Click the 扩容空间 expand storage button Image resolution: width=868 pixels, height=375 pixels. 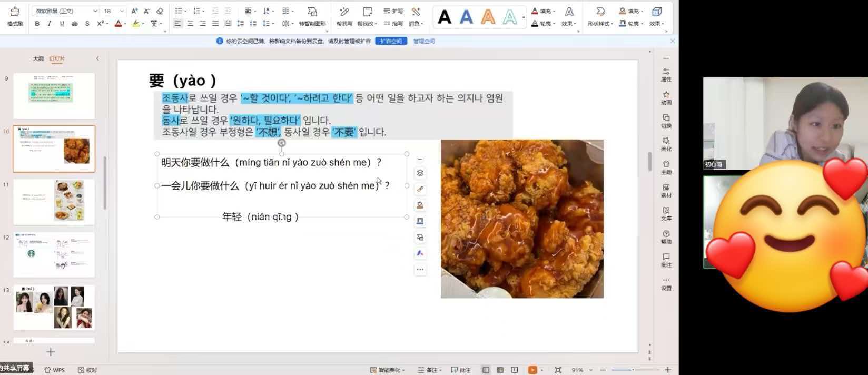pos(391,41)
